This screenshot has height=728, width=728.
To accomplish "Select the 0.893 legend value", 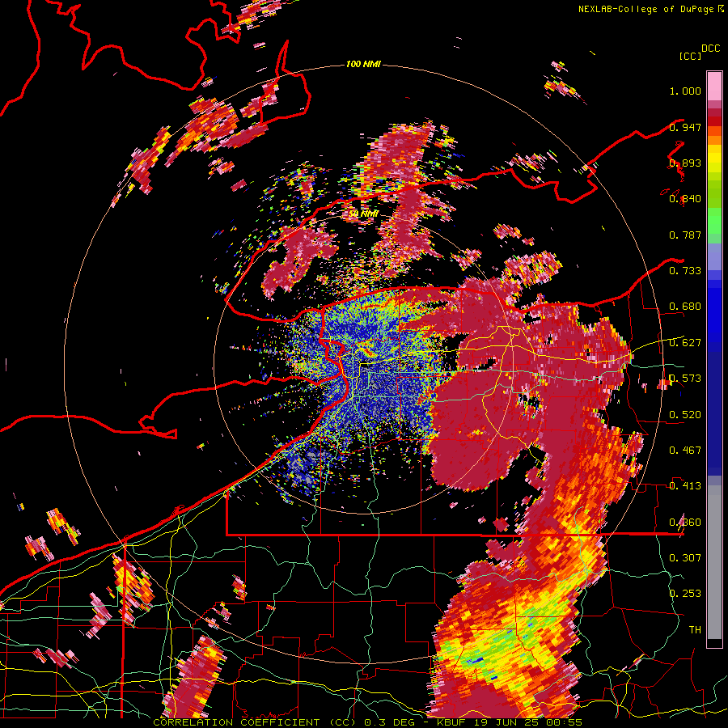I will (x=685, y=163).
